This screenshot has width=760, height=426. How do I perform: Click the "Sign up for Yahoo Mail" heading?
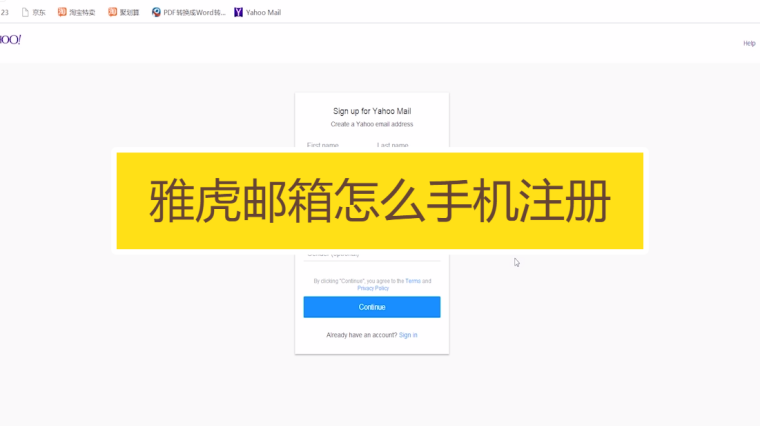tap(372, 111)
